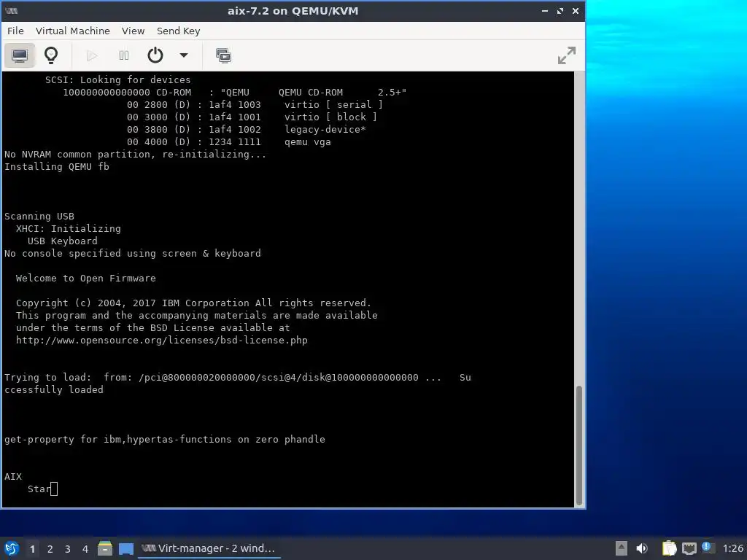Image resolution: width=747 pixels, height=560 pixels.
Task: Click the bsd-license.php URL text in the console
Action: point(161,340)
